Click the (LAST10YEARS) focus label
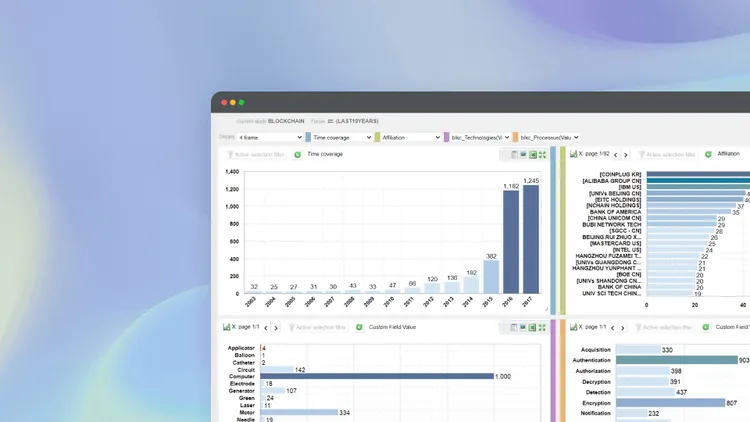Screen dimensions: 750x422 pyautogui.click(x=357, y=121)
